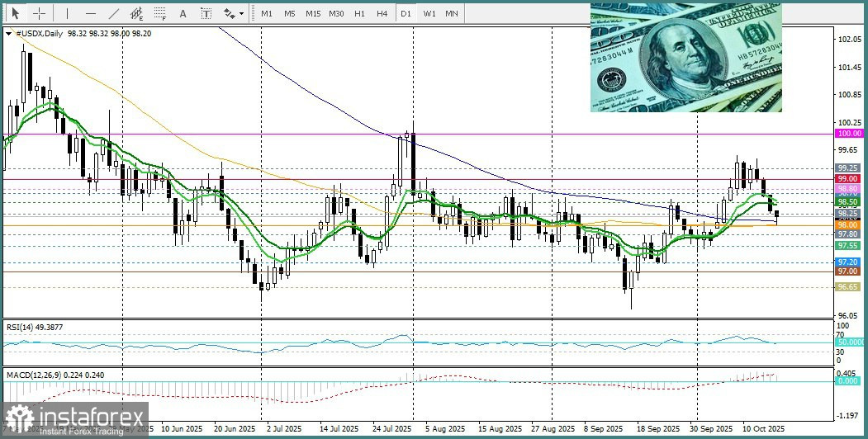Viewport: 868px width, 439px height.
Task: Choose the trendline drawing tool
Action: 114,13
